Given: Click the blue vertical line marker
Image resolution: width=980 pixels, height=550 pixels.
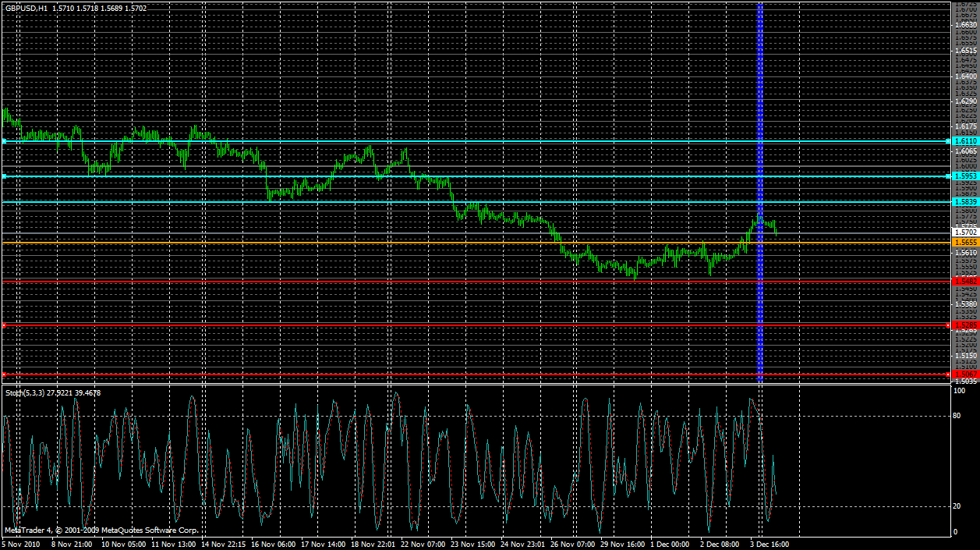Looking at the screenshot, I should [x=760, y=191].
